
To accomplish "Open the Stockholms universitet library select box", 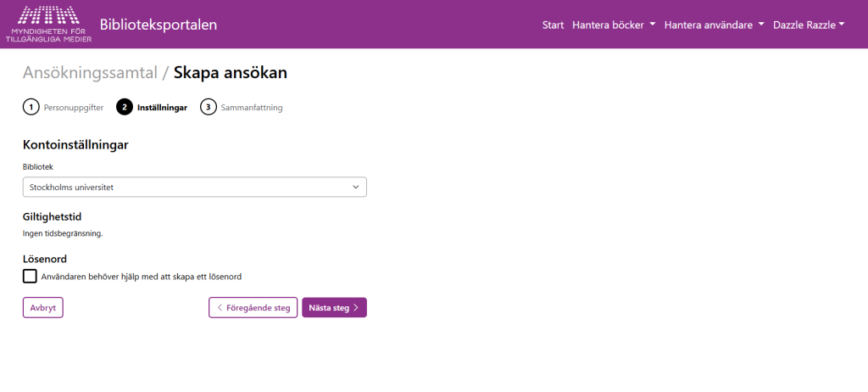I will click(x=194, y=187).
